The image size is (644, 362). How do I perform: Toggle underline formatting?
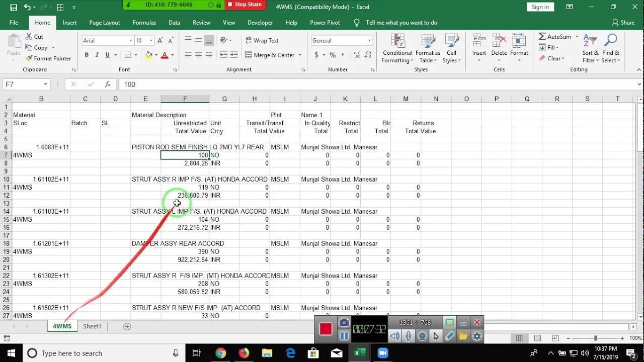coord(107,55)
